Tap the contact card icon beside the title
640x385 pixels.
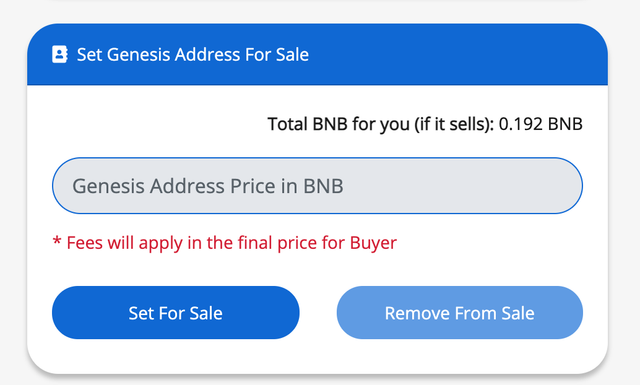point(60,54)
